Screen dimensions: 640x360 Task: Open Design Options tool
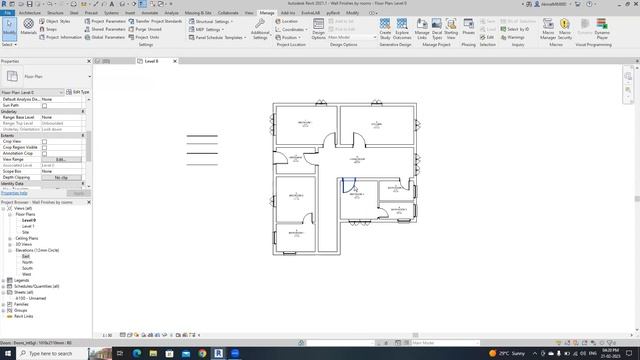click(318, 29)
